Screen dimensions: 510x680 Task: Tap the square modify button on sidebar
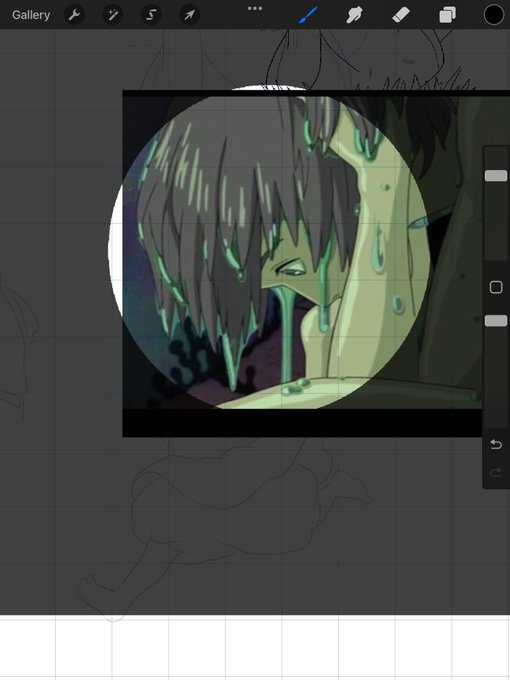click(496, 287)
